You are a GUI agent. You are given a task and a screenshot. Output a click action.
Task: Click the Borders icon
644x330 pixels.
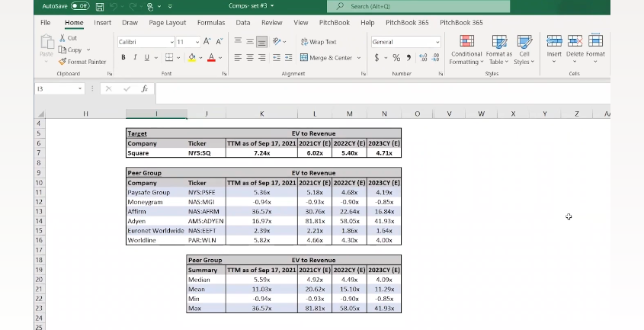168,57
